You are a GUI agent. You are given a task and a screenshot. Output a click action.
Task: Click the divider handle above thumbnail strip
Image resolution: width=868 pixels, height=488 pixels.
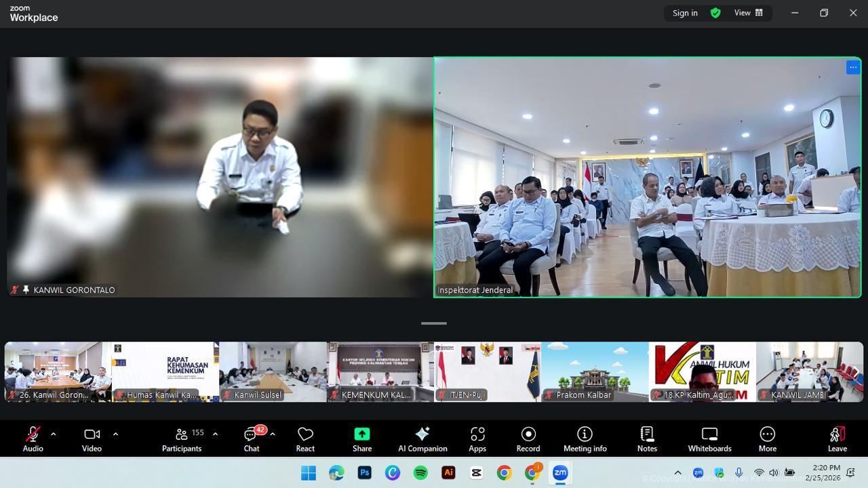434,323
